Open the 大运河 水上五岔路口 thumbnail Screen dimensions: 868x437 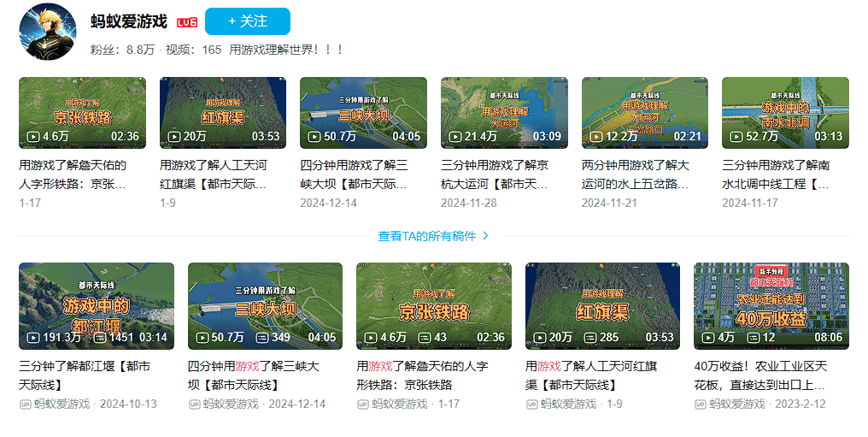(645, 113)
